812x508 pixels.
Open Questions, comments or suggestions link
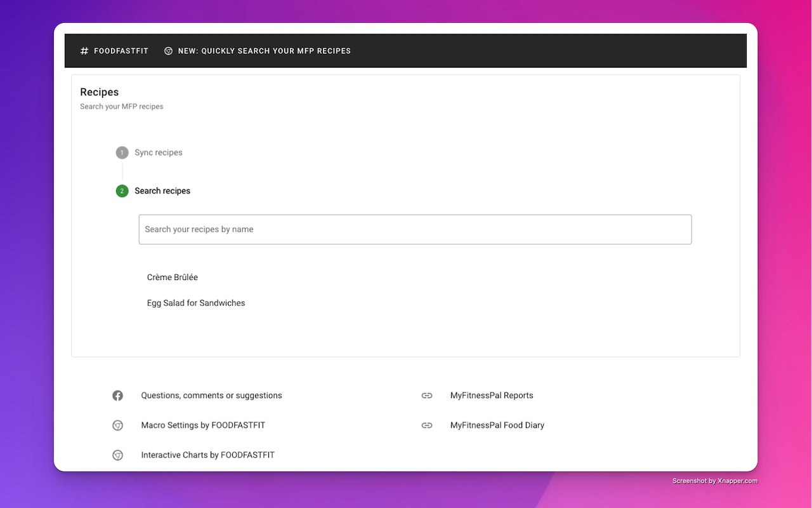click(x=211, y=396)
